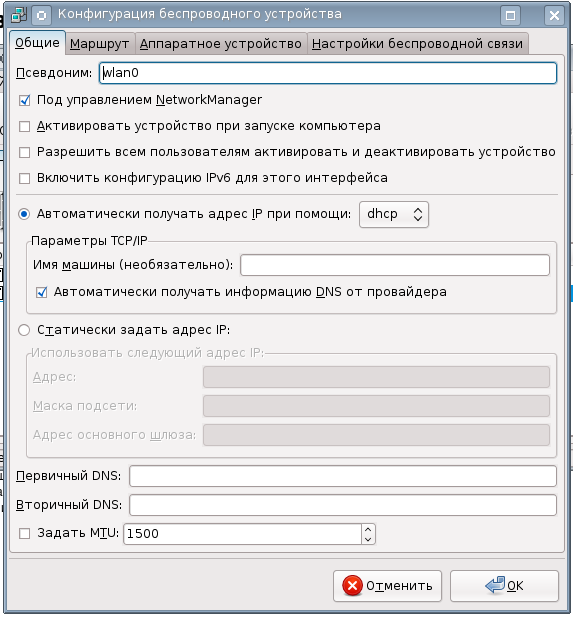Click the network device icon in title bar
The height and width of the screenshot is (617, 573).
click(18, 15)
